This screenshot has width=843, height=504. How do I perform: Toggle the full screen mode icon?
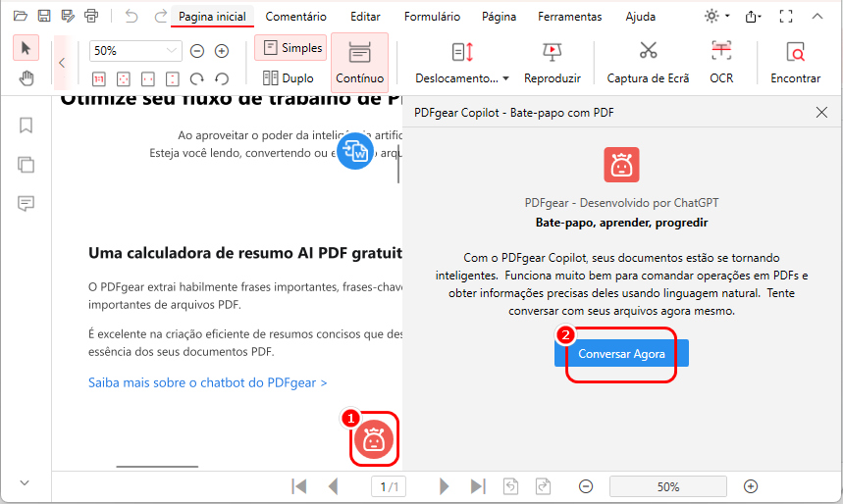click(785, 17)
